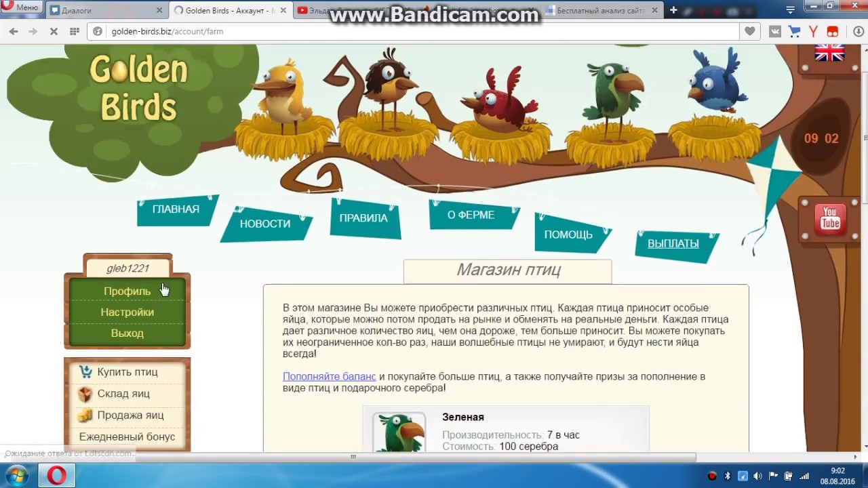Open the Профиль link
The width and height of the screenshot is (868, 488).
pyautogui.click(x=127, y=291)
